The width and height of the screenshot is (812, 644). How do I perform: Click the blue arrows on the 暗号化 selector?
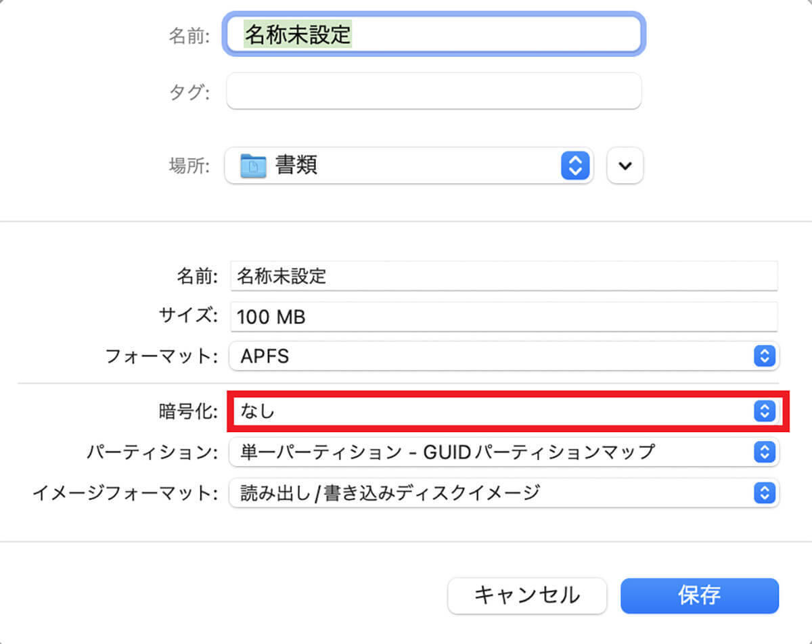(764, 411)
